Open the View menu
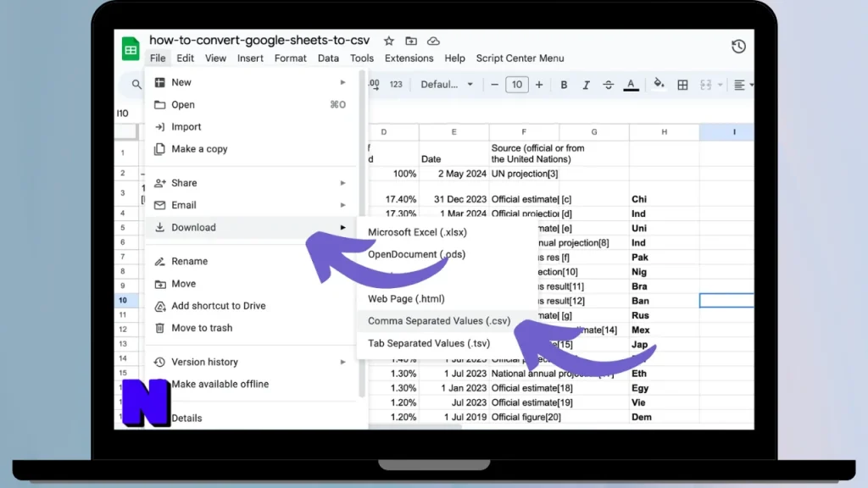Screen dimensions: 868x488 215,58
